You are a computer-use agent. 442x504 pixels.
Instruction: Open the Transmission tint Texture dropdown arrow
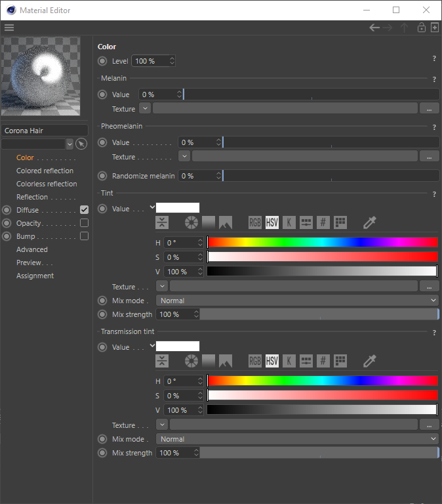pos(162,425)
